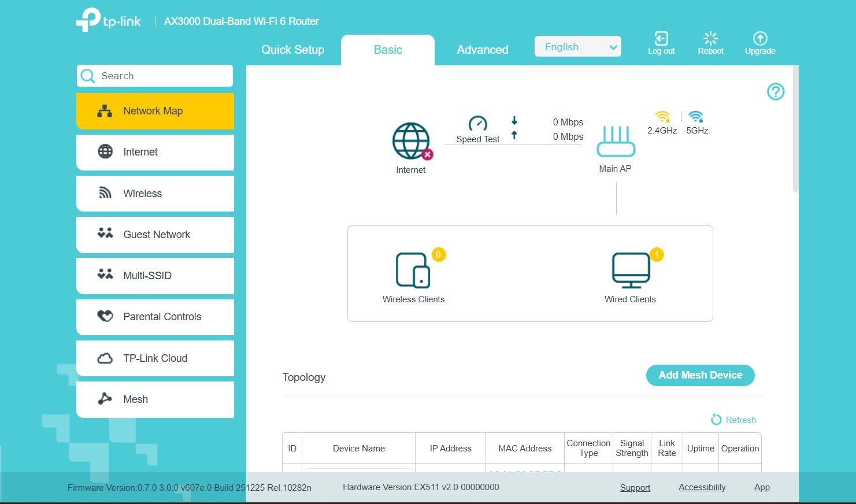
Task: Run the Speed Test gauge icon
Action: point(477,124)
